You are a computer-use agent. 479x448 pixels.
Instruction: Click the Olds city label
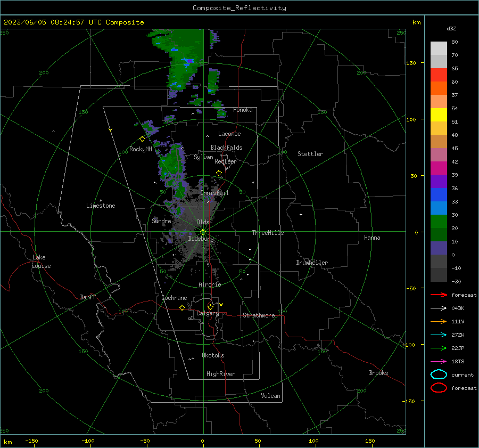point(203,222)
